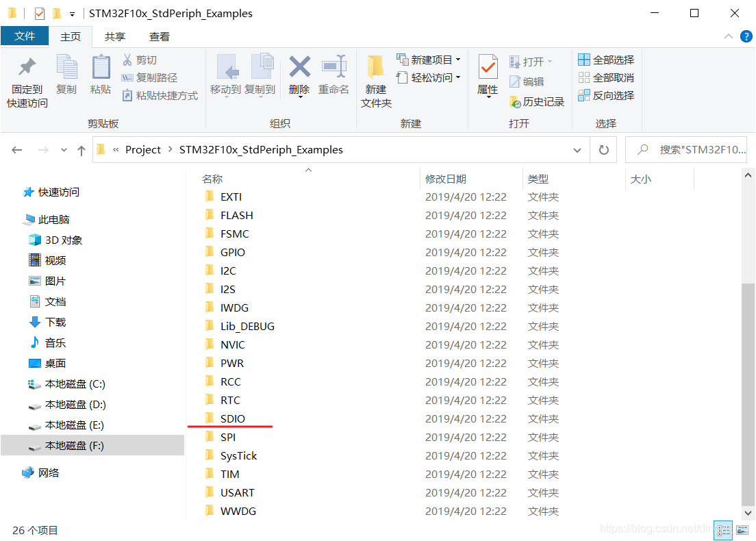The width and height of the screenshot is (756, 541).
Task: Click Select none in the ribbon
Action: tap(606, 77)
